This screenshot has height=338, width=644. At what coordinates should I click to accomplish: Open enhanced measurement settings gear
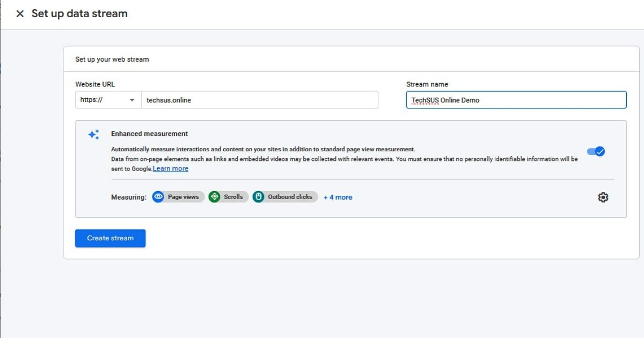point(603,197)
